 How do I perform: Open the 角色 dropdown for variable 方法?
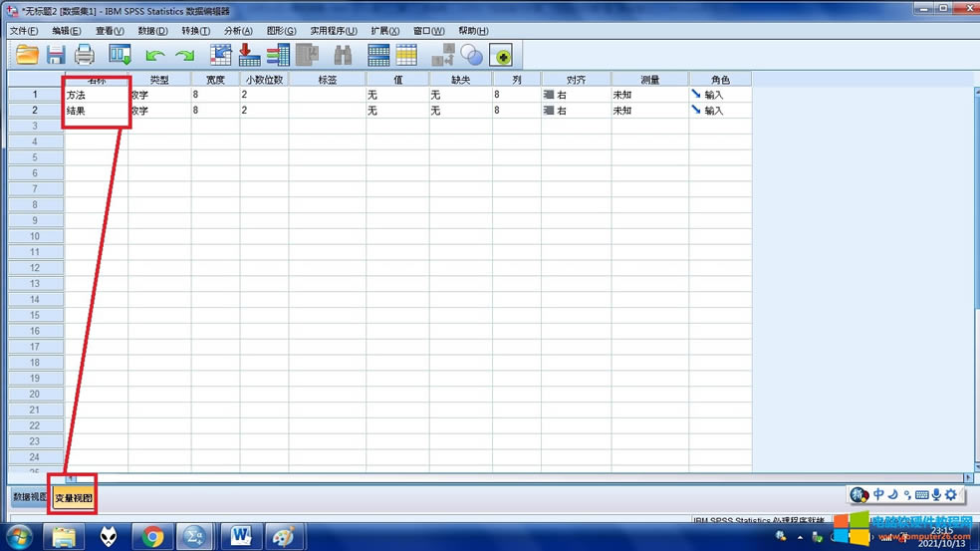719,95
